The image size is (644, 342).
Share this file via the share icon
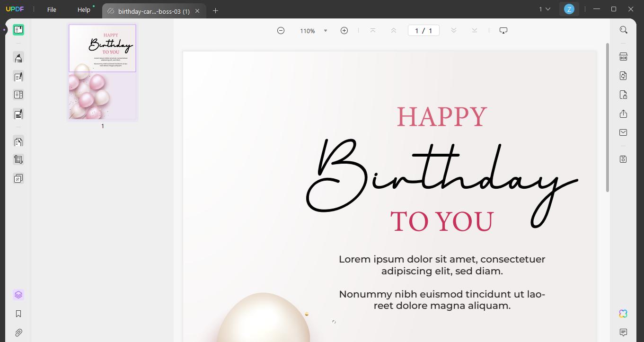point(624,114)
